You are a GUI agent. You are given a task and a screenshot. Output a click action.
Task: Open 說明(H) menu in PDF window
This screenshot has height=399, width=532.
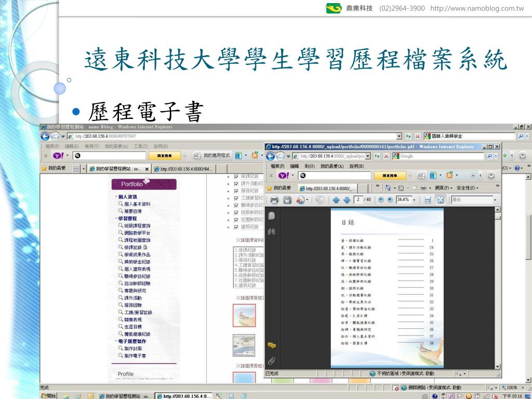[x=356, y=166]
